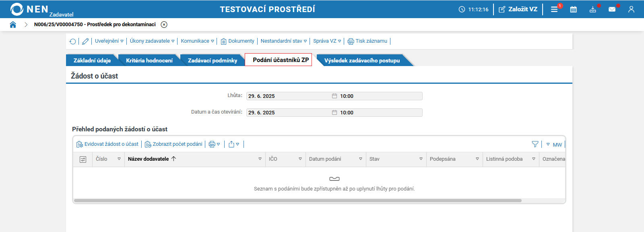This screenshot has height=232, width=644.
Task: Click the table horizontal scrollbar
Action: click(x=298, y=200)
